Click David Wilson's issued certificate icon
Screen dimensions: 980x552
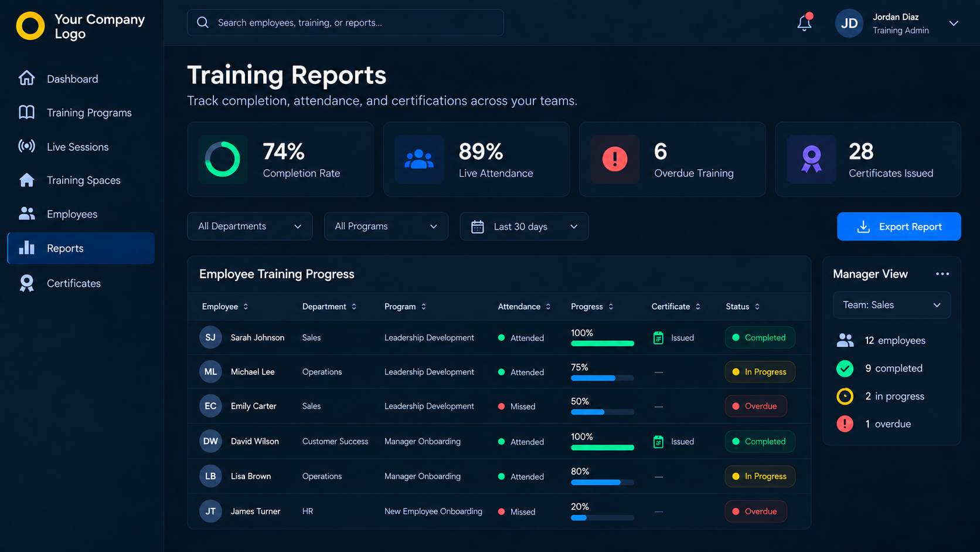tap(658, 442)
